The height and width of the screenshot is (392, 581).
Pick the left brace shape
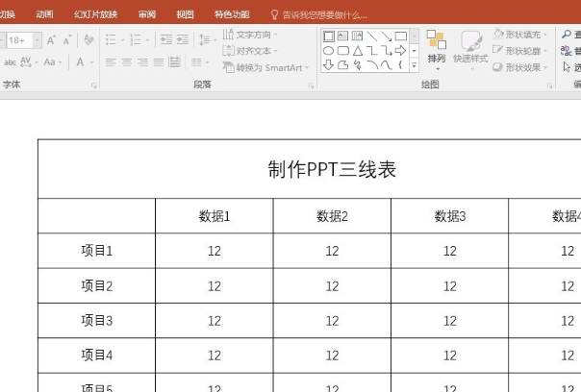tap(400, 65)
